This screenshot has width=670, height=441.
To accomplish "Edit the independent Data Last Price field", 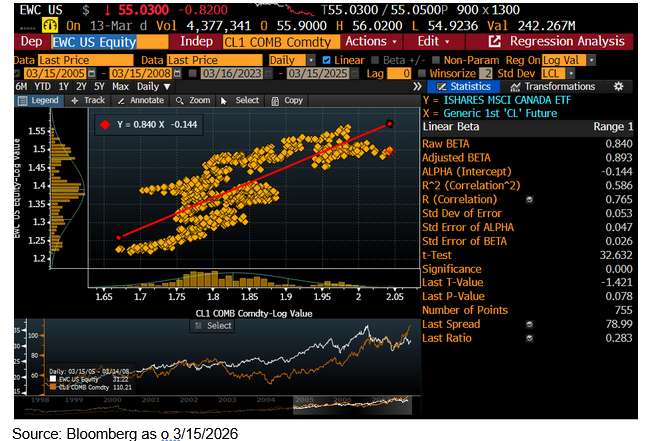I will [x=215, y=60].
